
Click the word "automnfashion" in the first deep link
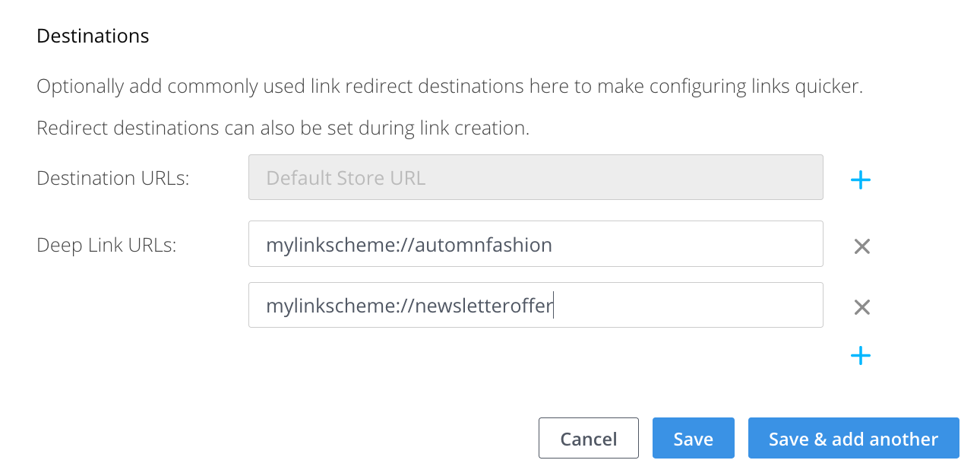tap(483, 246)
